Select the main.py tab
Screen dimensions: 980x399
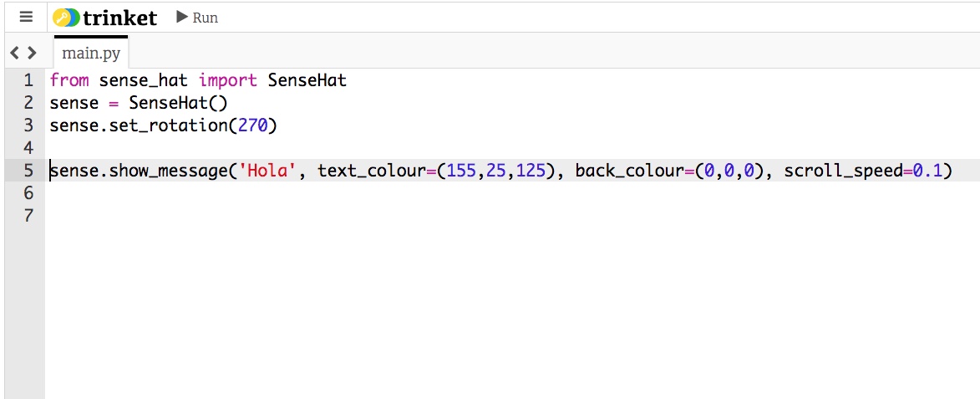pyautogui.click(x=91, y=54)
